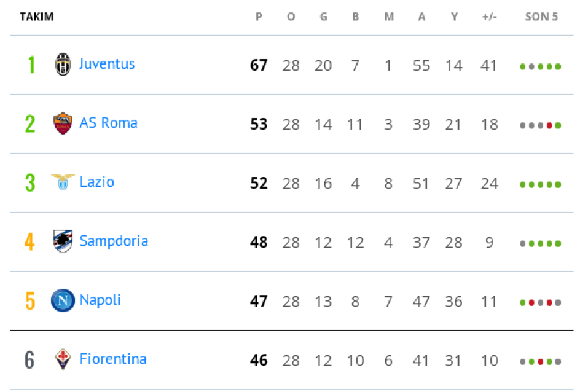Click the Fiorentina club crest icon
The width and height of the screenshot is (580, 392).
(63, 359)
